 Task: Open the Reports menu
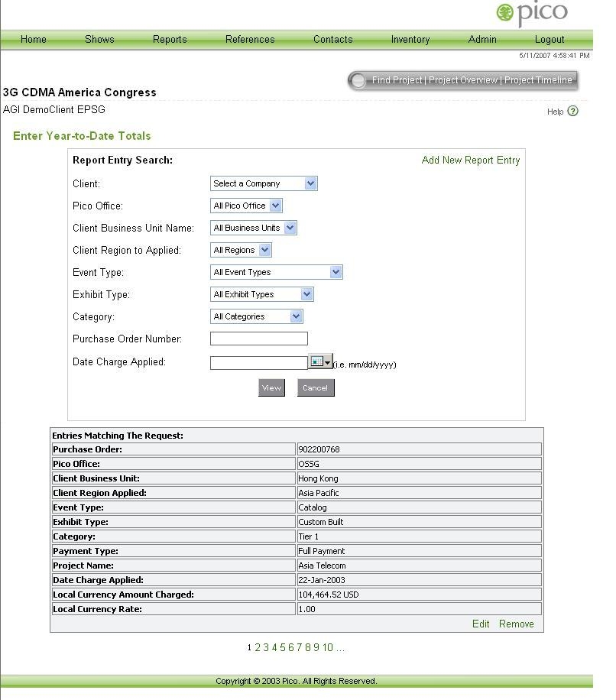click(x=170, y=39)
